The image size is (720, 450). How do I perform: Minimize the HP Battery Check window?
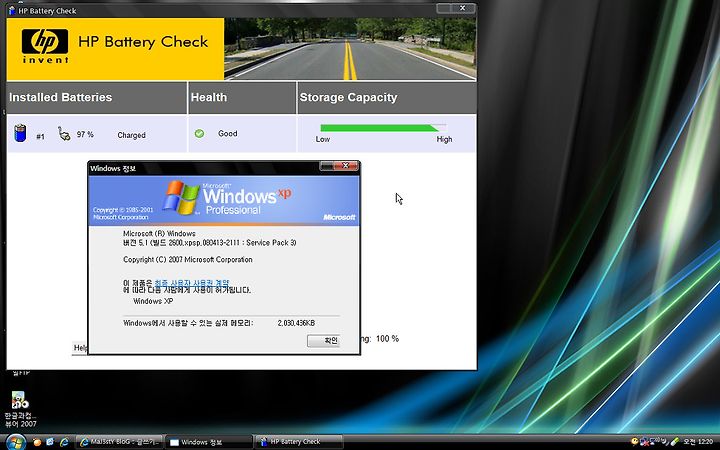[x=444, y=8]
